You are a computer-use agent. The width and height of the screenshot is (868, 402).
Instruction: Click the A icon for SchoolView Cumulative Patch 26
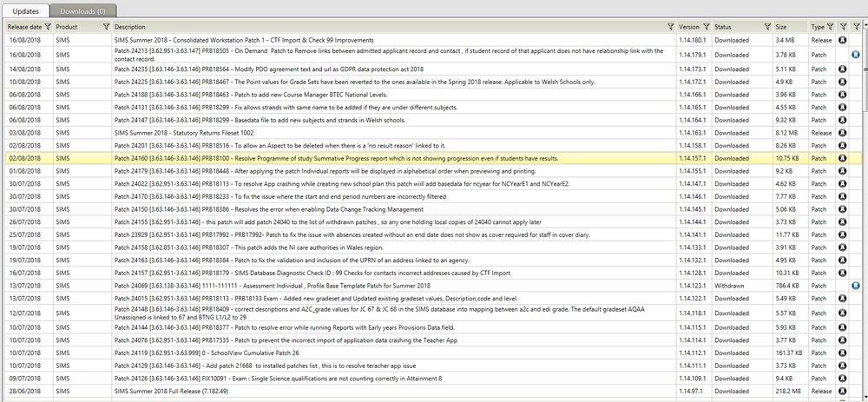tap(843, 353)
